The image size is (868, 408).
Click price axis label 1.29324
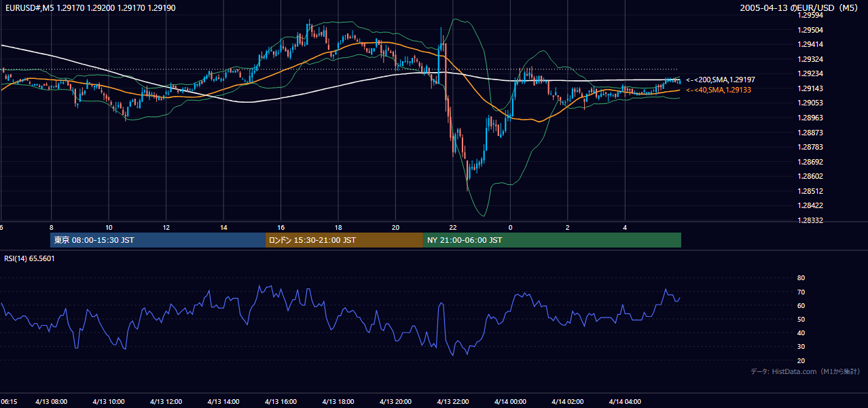(x=810, y=59)
